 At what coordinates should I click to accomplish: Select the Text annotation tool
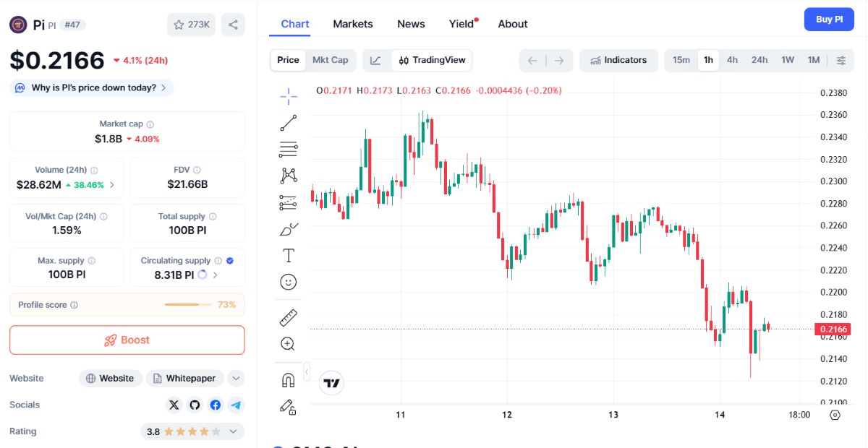288,255
